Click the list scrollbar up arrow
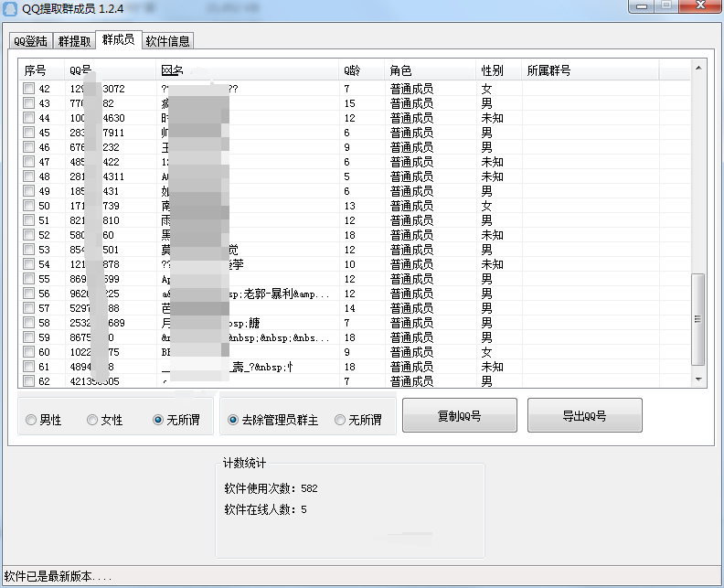The width and height of the screenshot is (724, 588). tap(698, 68)
